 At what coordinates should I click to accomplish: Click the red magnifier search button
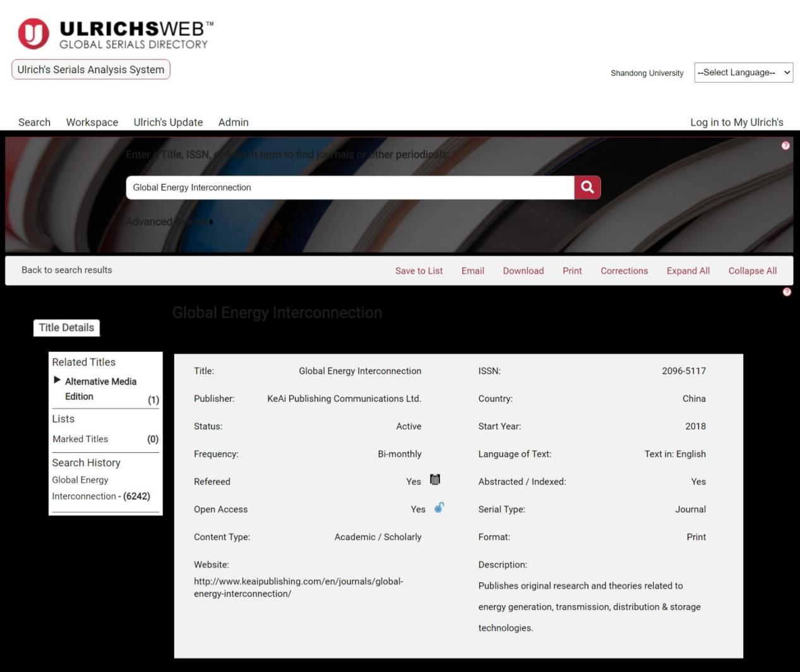click(x=587, y=188)
